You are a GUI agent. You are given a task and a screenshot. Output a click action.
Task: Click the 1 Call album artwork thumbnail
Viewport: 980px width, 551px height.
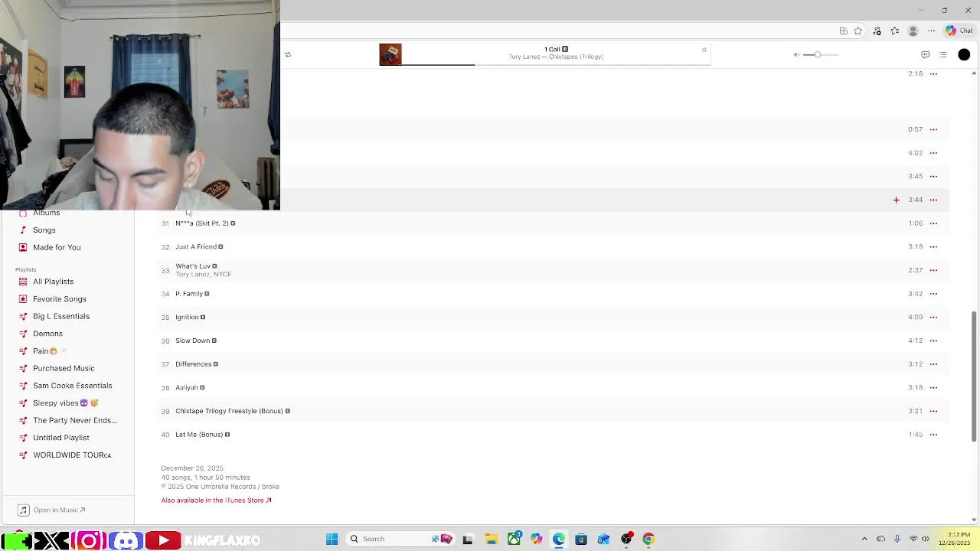(390, 54)
